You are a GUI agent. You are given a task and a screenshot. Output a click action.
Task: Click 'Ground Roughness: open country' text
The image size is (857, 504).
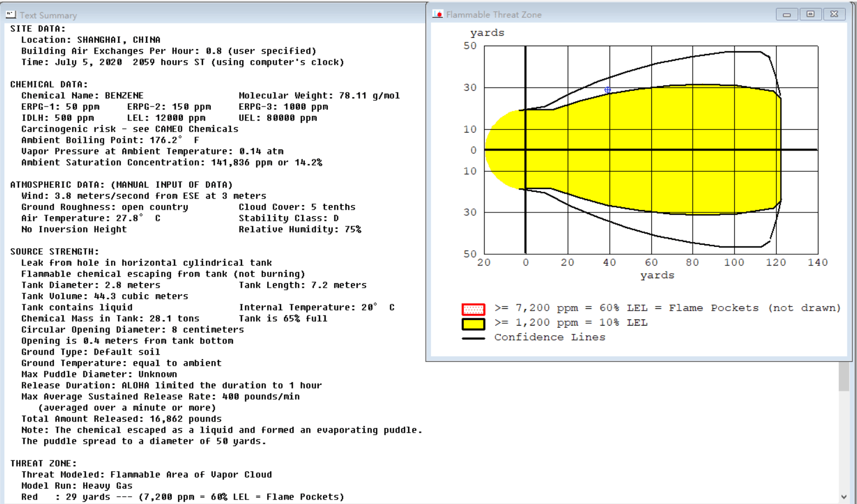click(105, 207)
